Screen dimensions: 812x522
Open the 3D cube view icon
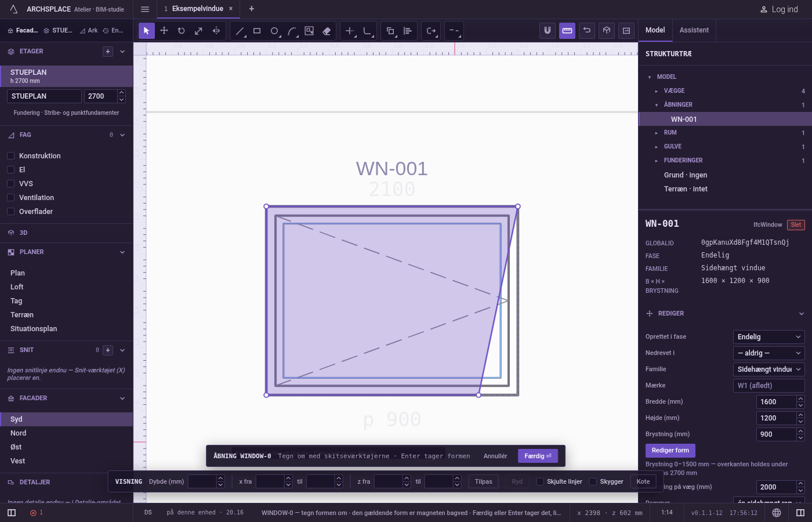[x=607, y=31]
